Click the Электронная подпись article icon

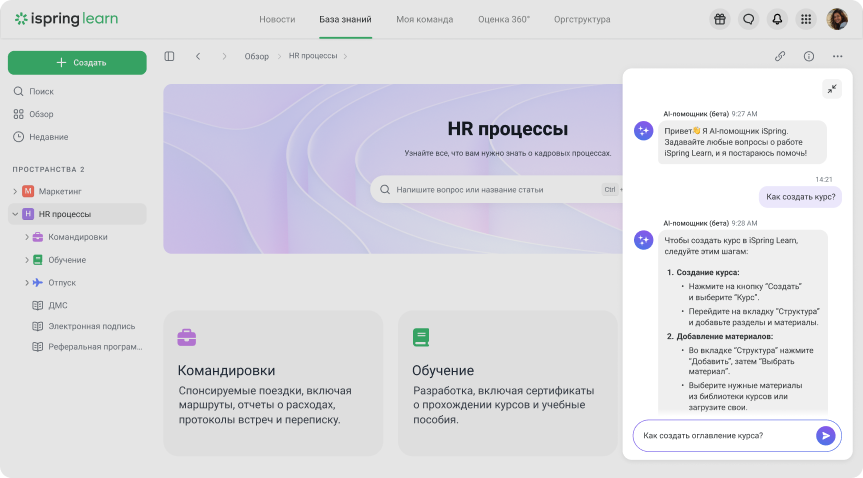(37, 326)
